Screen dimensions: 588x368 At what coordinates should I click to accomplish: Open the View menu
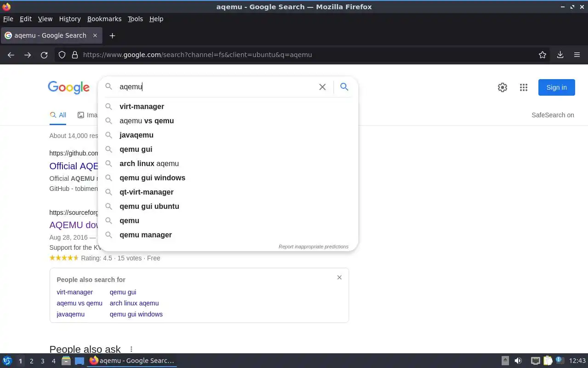tap(45, 19)
